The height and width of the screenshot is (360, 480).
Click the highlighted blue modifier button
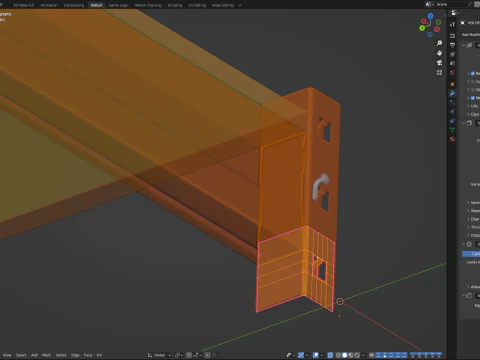471,254
